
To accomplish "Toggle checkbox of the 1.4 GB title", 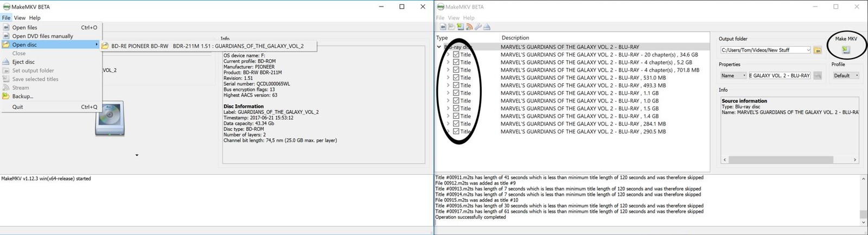I will pyautogui.click(x=456, y=116).
